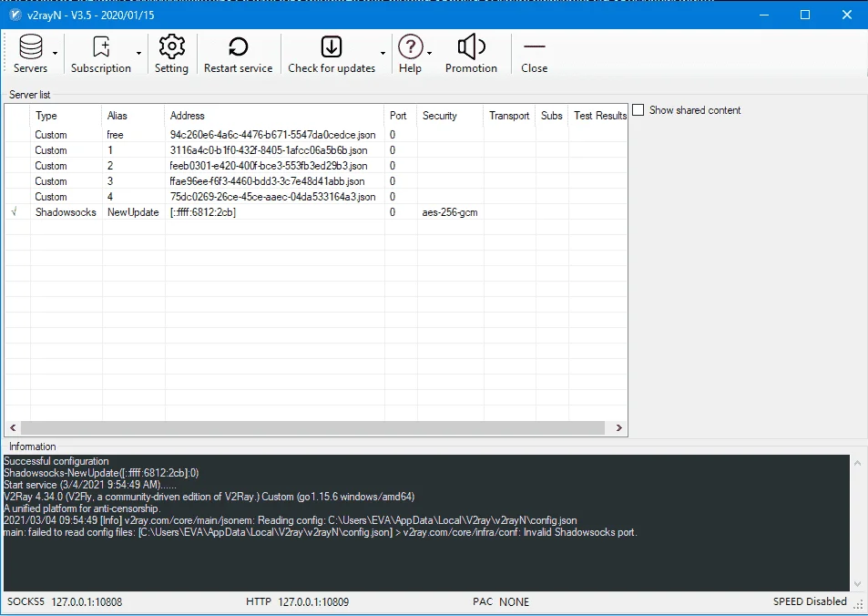Click the Subscription bookmark icon
This screenshot has height=616, width=868.
pyautogui.click(x=101, y=46)
